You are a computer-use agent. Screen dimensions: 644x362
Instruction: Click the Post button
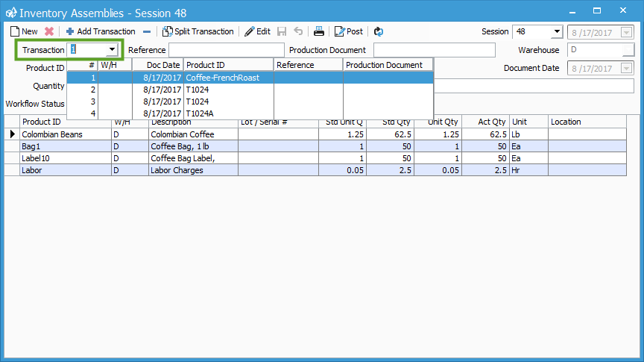349,31
